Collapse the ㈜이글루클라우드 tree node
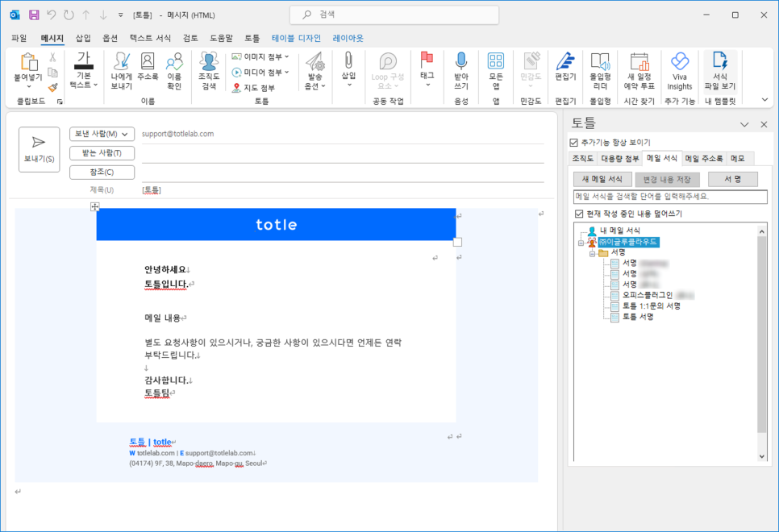The width and height of the screenshot is (779, 532). tap(581, 243)
